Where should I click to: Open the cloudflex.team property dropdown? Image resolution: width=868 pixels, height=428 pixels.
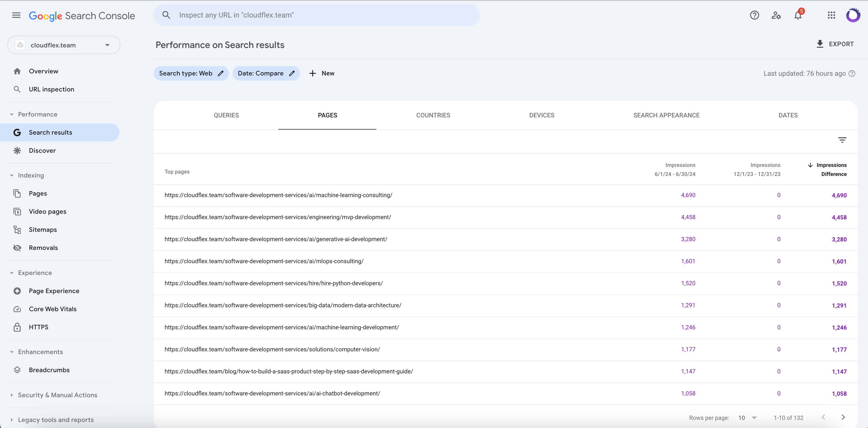click(x=64, y=45)
